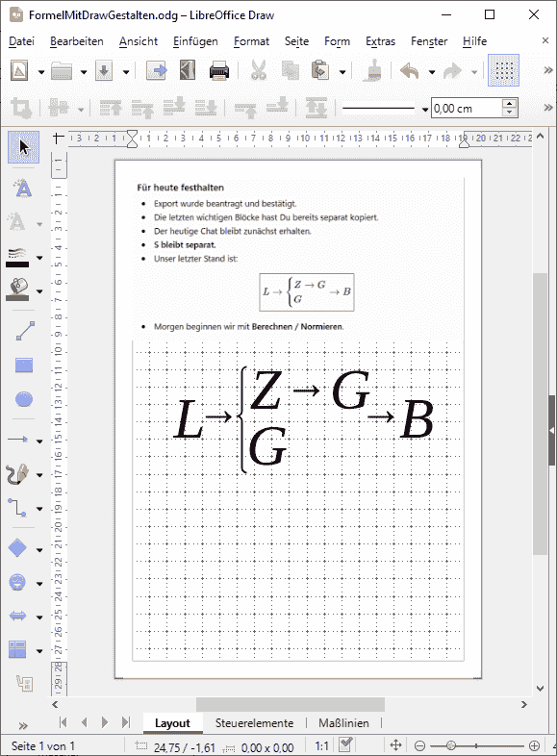Click the vertical scrollbar thumb
This screenshot has width=557, height=756.
[x=540, y=414]
